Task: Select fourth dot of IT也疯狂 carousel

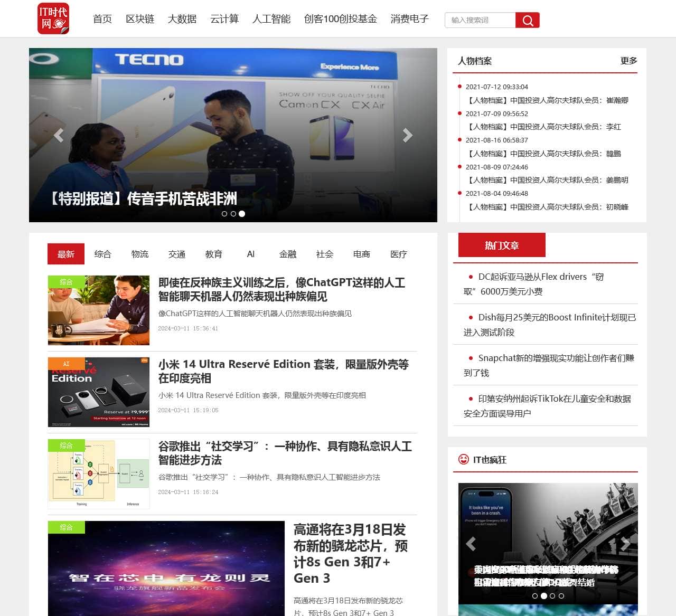Action: 561,596
